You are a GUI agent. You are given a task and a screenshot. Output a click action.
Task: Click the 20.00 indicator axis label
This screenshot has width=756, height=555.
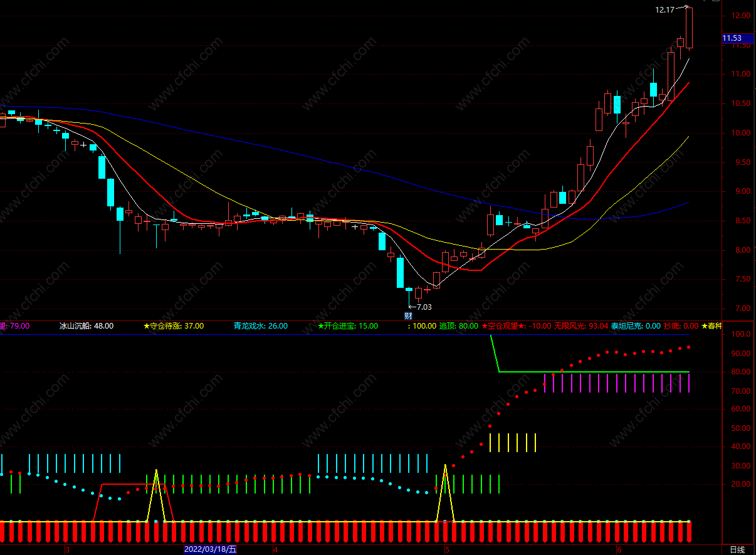click(741, 484)
